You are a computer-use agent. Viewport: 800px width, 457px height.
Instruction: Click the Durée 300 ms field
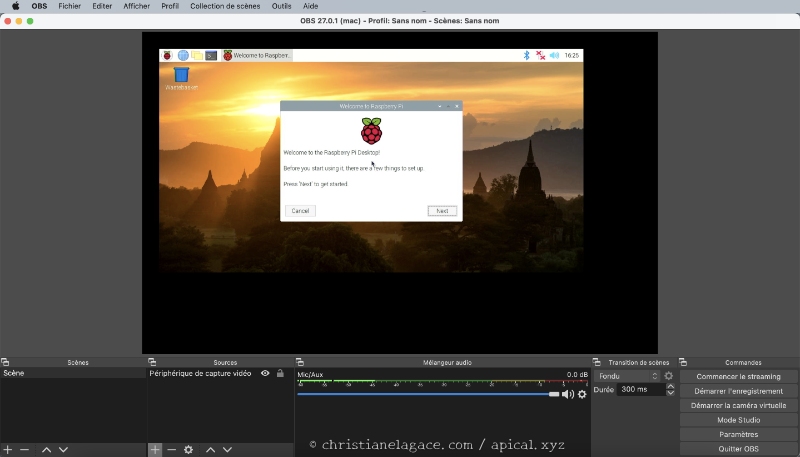coord(641,389)
